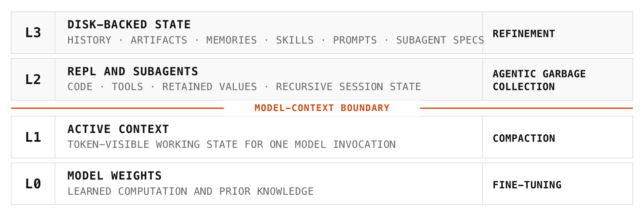Select the MODEL WEIGHTS heading
644x216 pixels.
115,176
